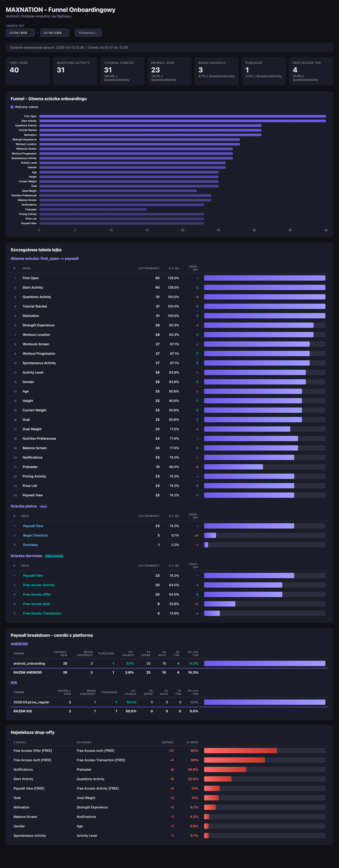Click the FREE ACCESS badge label

pyautogui.click(x=54, y=556)
